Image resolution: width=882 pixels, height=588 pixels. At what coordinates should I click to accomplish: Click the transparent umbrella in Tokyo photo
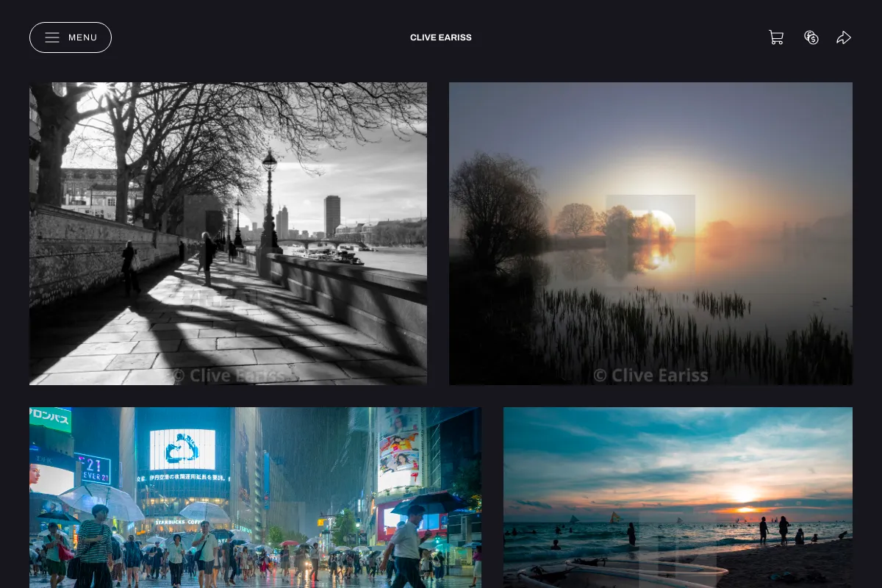point(101,500)
